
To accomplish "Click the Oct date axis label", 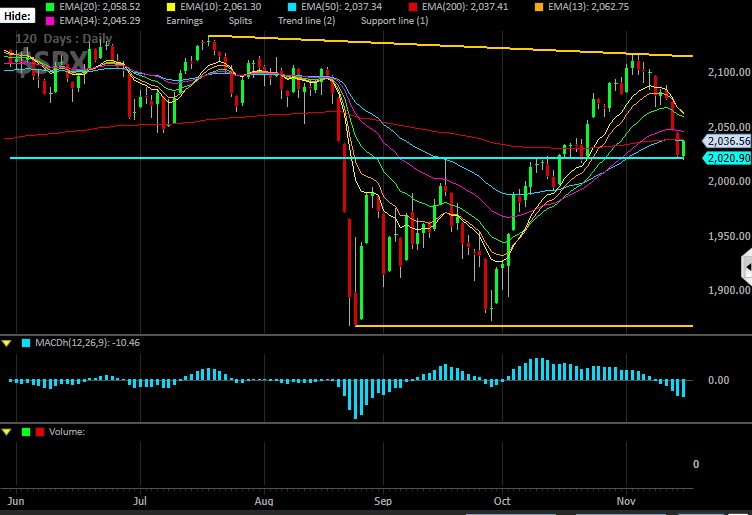I will click(x=502, y=501).
